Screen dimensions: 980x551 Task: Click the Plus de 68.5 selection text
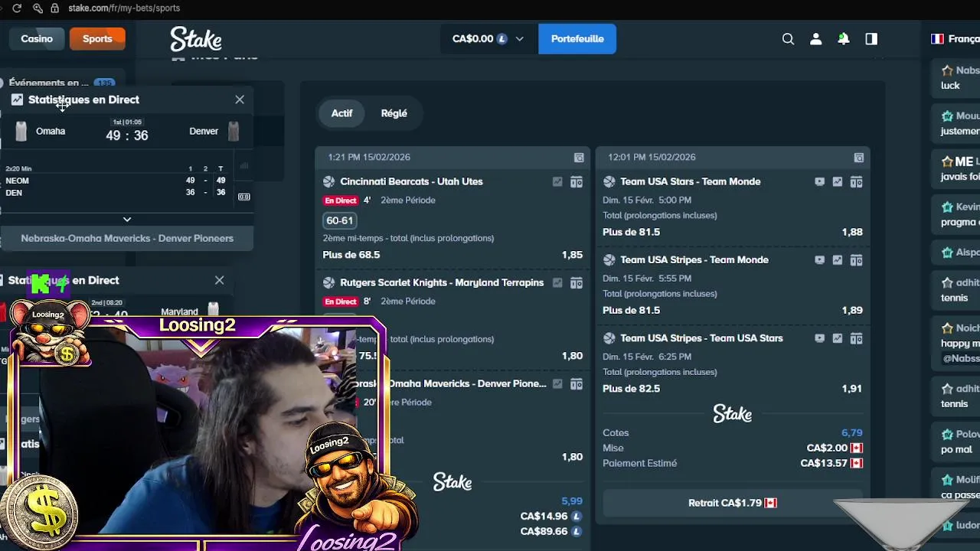(x=351, y=255)
